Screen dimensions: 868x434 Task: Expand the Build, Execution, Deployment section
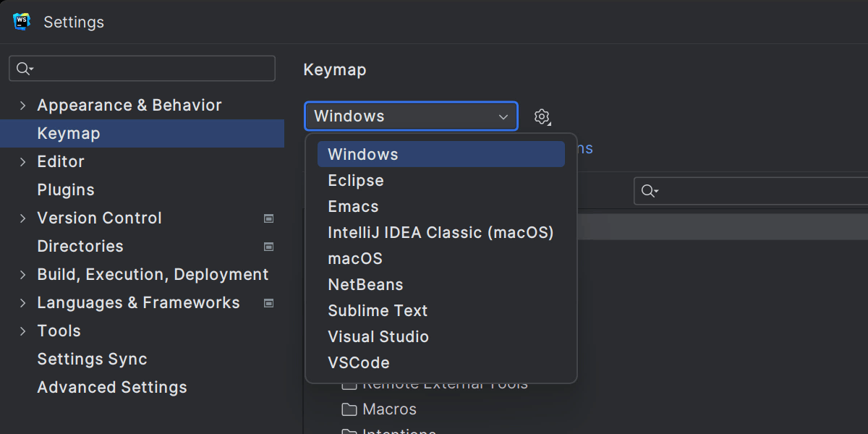coord(22,275)
